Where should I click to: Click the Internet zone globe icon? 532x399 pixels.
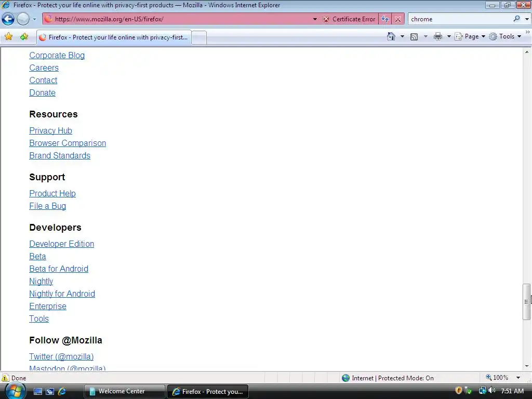345,378
